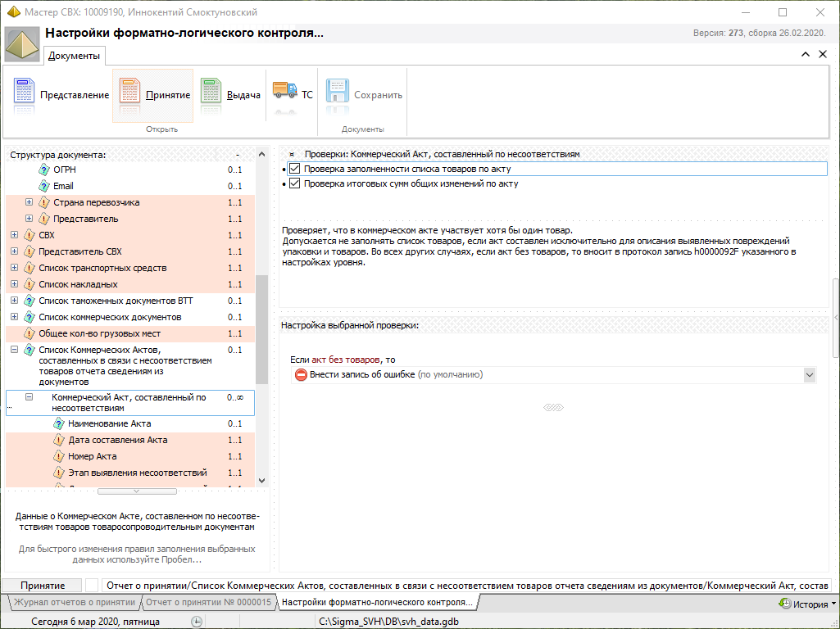
Task: Select Общее кол-во грузовых мест row
Action: (x=130, y=333)
